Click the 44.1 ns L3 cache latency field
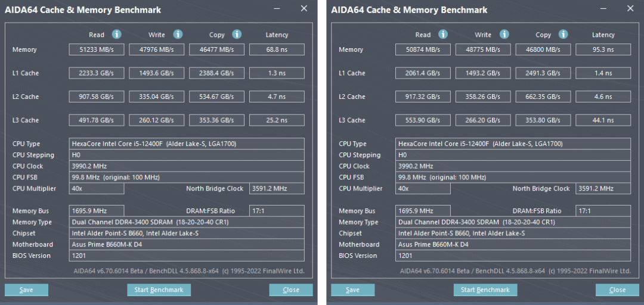The image size is (644, 305). (x=603, y=120)
